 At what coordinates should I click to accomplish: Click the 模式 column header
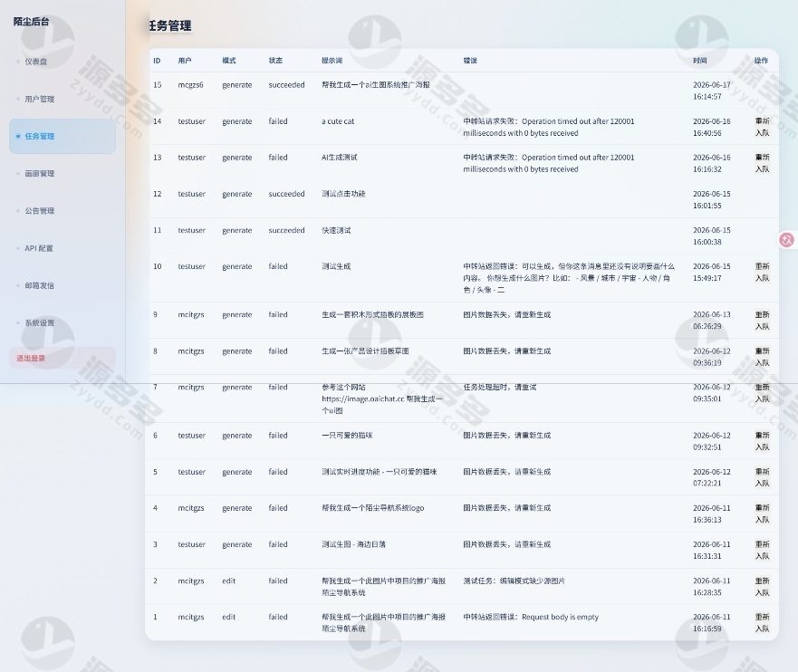tap(229, 61)
